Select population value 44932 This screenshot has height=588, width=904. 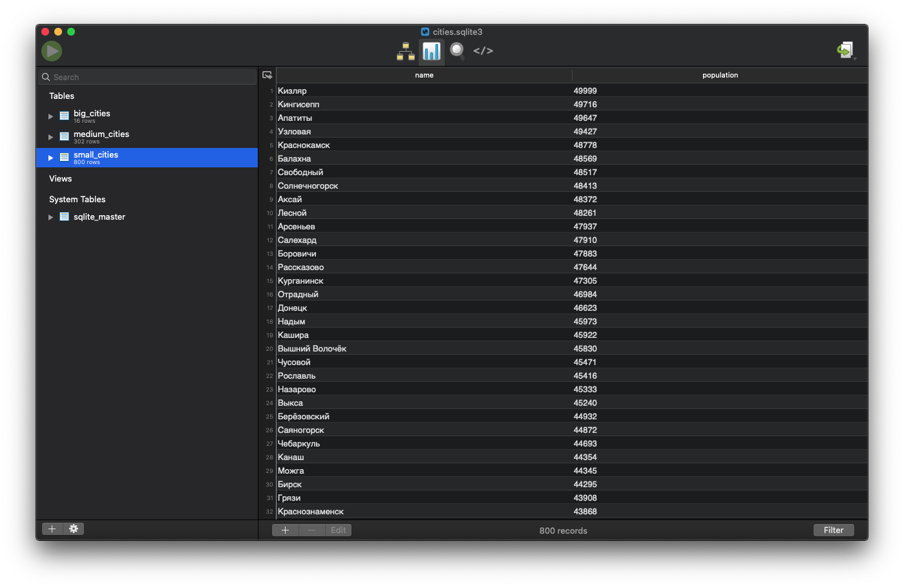click(x=720, y=416)
